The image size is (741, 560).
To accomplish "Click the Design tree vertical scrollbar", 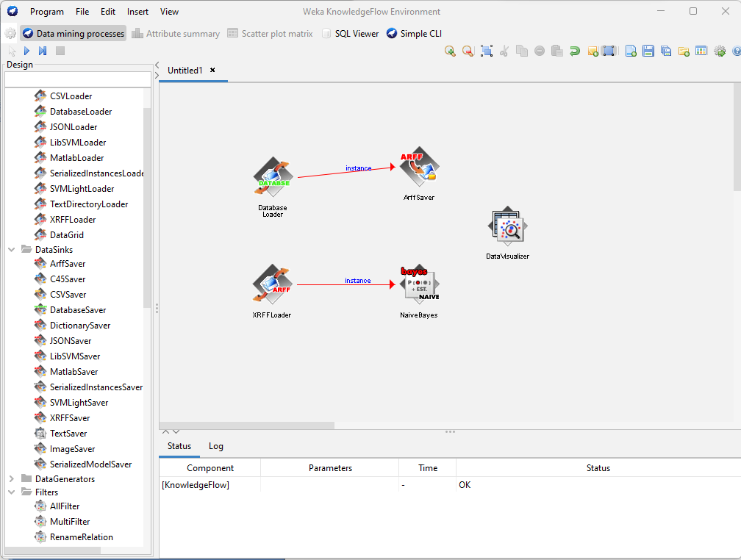I will (x=147, y=208).
